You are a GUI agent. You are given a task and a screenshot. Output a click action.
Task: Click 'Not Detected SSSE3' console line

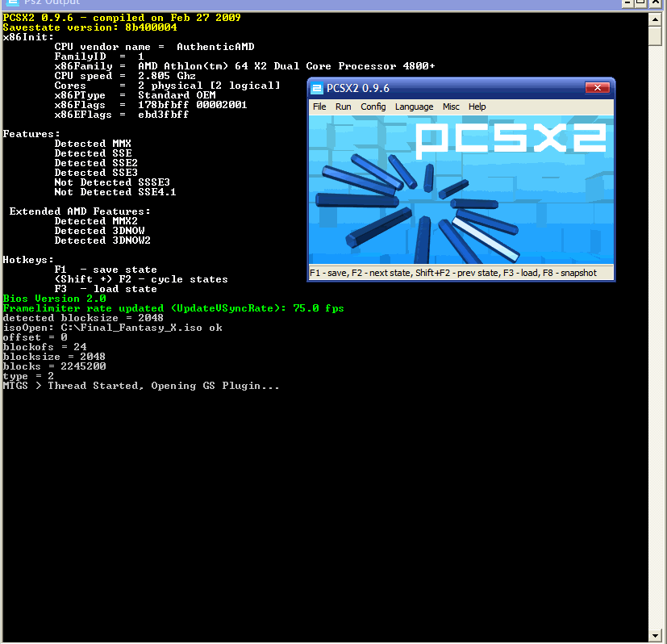click(112, 182)
